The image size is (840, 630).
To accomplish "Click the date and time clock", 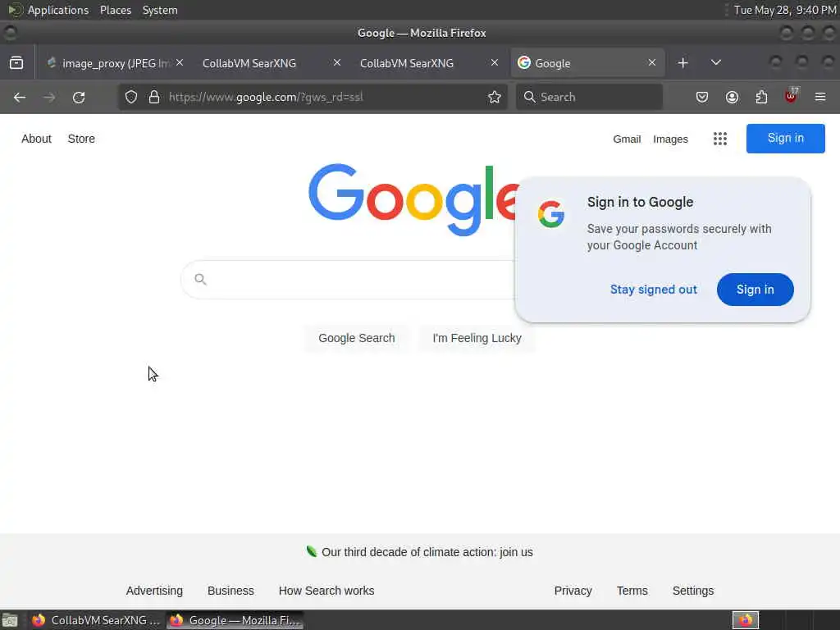I will tap(784, 10).
